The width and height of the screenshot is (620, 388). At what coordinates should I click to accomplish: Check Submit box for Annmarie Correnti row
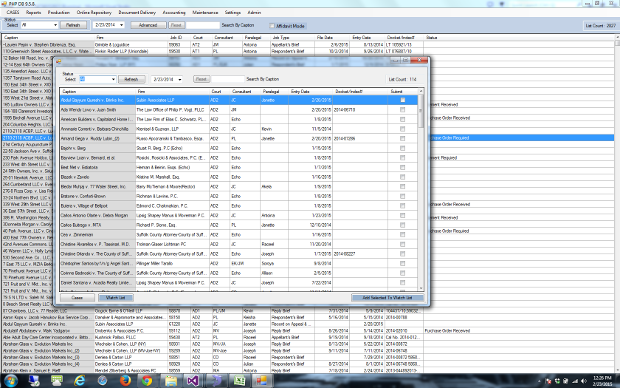(x=403, y=129)
